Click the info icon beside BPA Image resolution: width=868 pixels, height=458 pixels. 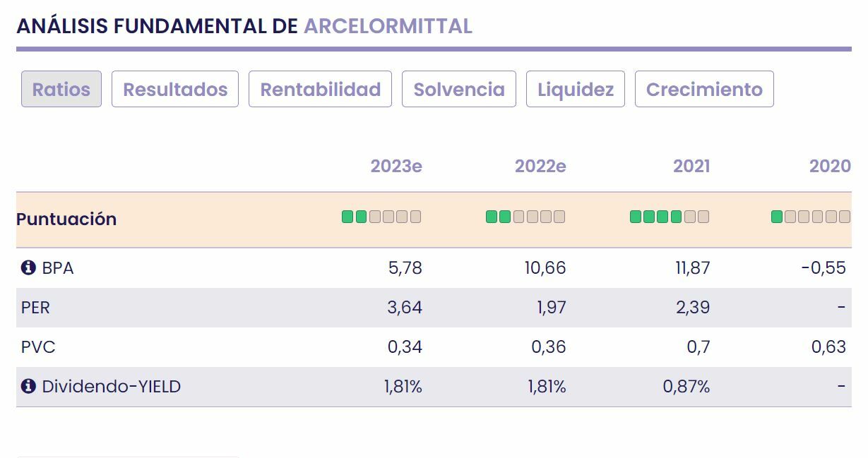pos(28,268)
